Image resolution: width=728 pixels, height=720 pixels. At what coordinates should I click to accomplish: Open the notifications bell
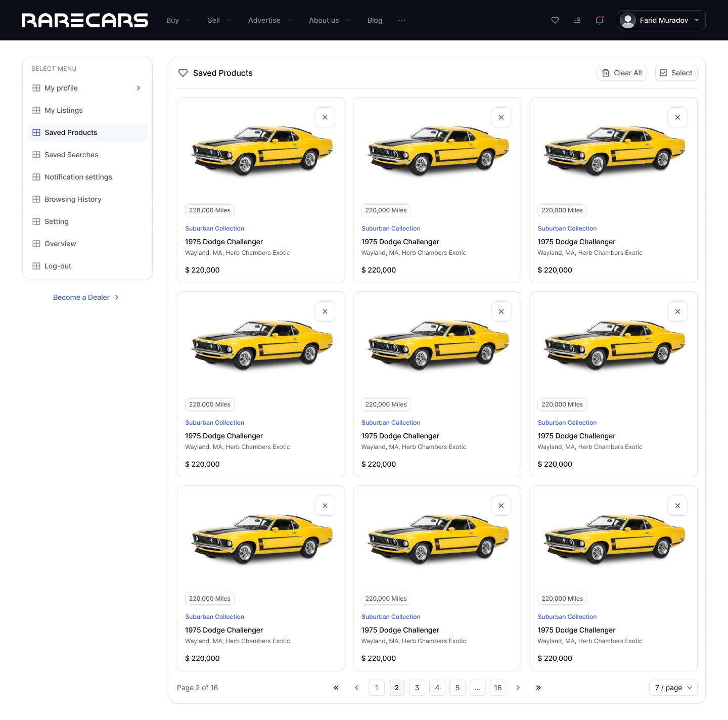[600, 20]
